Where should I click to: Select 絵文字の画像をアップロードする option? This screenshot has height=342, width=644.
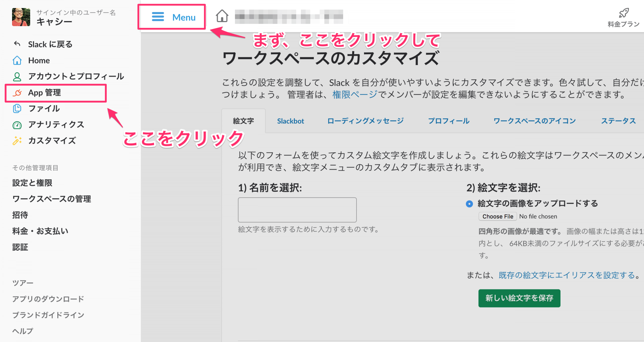(x=469, y=204)
